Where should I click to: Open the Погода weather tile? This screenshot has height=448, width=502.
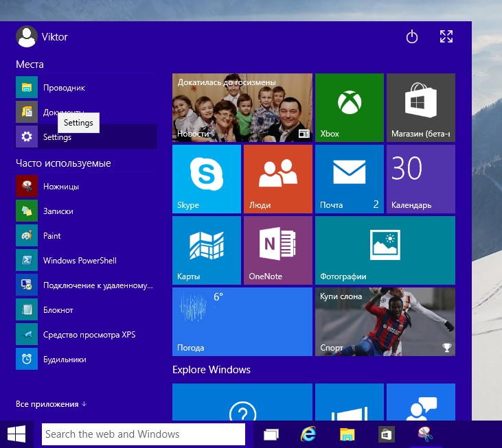pos(242,322)
